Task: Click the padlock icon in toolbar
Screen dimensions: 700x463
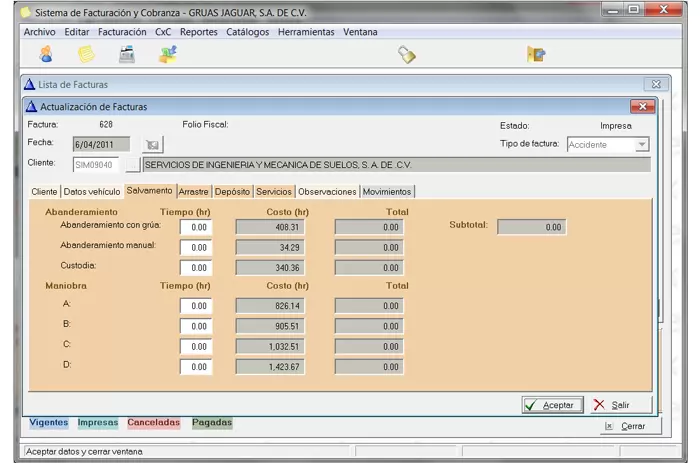Action: click(407, 55)
